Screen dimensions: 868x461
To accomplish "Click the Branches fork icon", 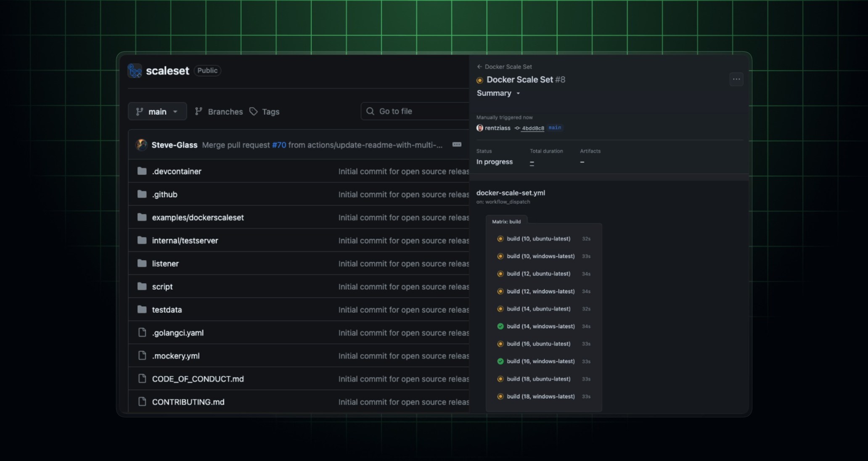I will click(x=198, y=111).
